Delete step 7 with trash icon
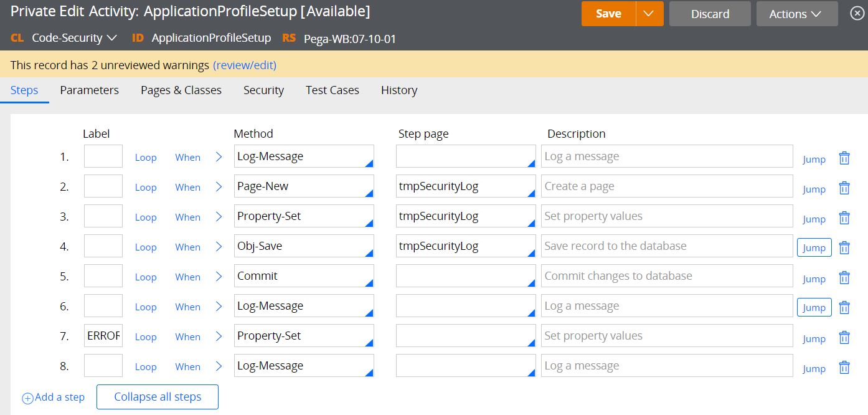The width and height of the screenshot is (868, 415). 844,337
